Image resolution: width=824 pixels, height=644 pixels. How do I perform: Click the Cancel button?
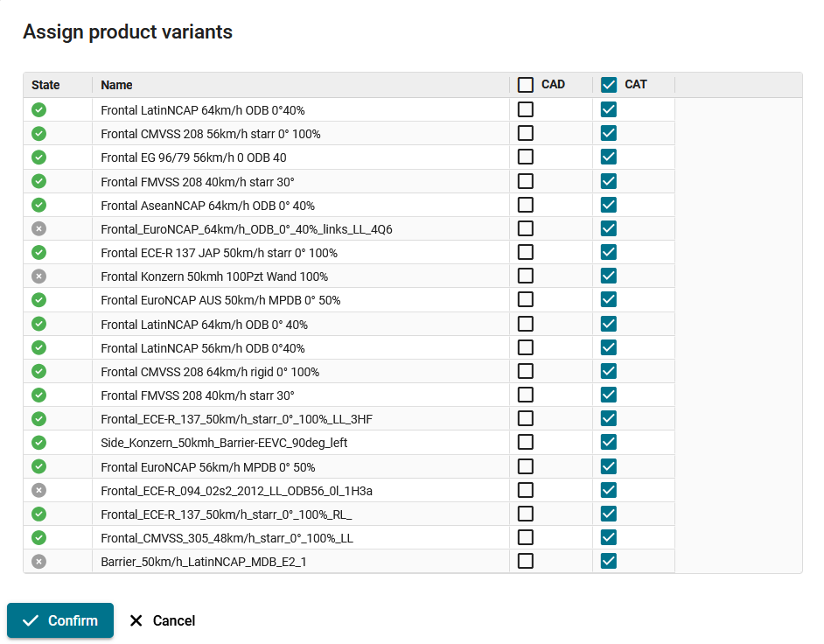click(163, 621)
